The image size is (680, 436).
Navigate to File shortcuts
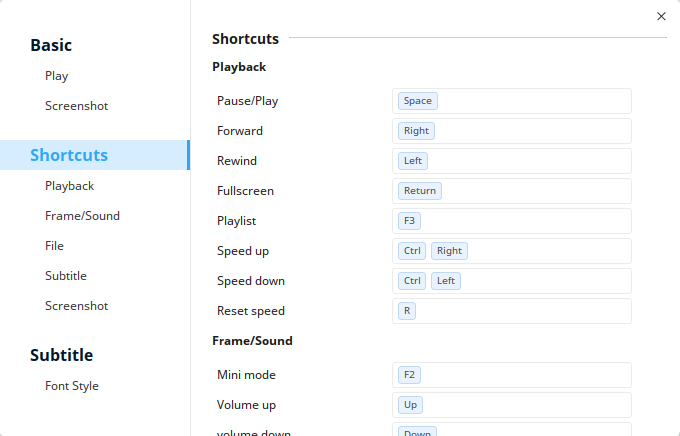tap(54, 246)
